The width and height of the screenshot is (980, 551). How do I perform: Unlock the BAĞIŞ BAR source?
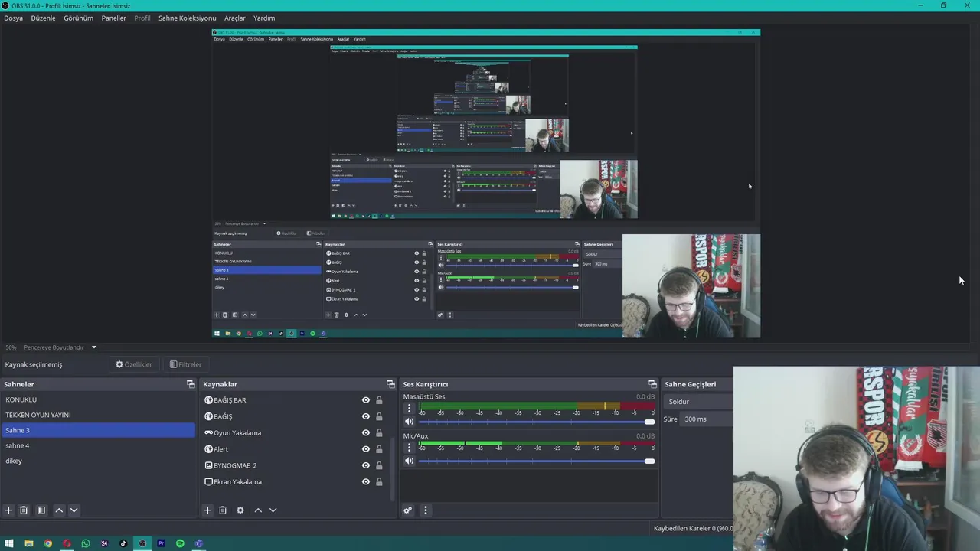tap(379, 400)
